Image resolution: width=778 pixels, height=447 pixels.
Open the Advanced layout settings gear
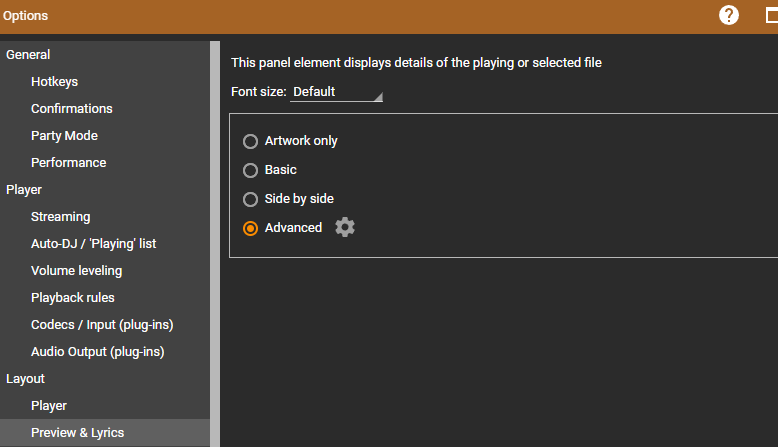tap(345, 227)
